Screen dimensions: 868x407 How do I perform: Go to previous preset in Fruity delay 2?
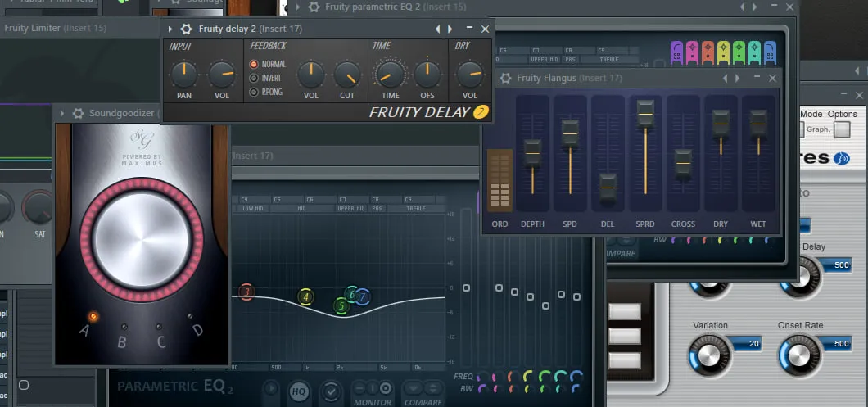[x=438, y=29]
